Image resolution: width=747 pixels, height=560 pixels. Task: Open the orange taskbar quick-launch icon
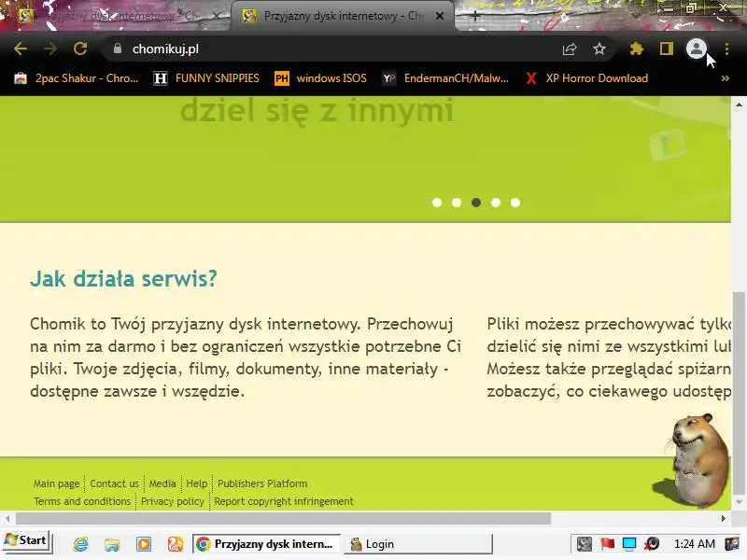[x=176, y=544]
